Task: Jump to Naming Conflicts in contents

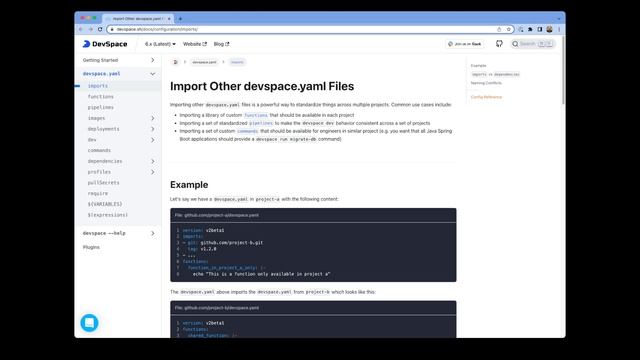Action: (486, 83)
